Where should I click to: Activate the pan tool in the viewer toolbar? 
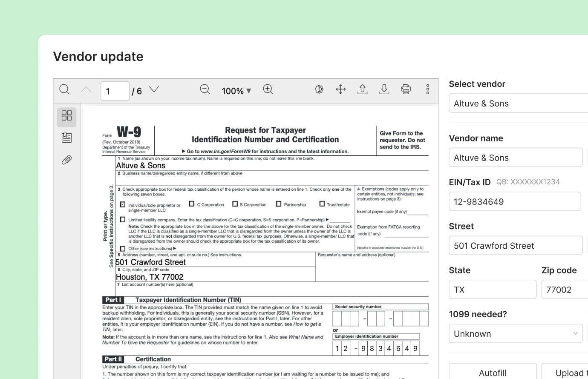coord(341,89)
